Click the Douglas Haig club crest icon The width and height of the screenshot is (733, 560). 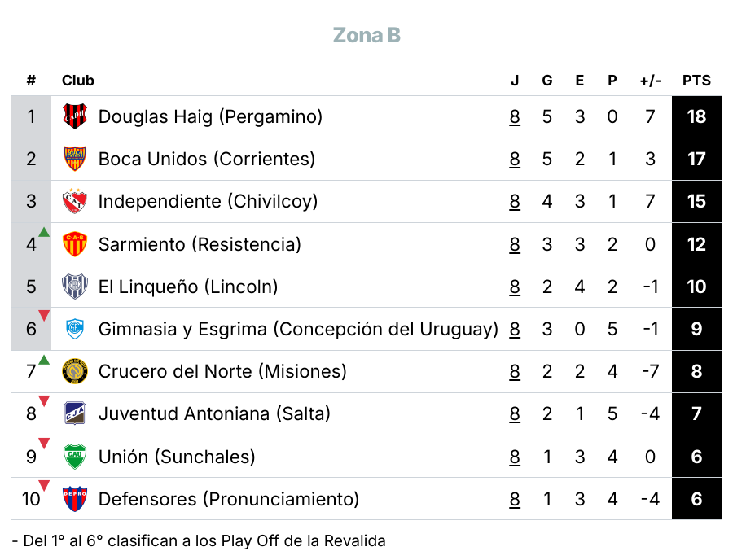click(x=75, y=116)
